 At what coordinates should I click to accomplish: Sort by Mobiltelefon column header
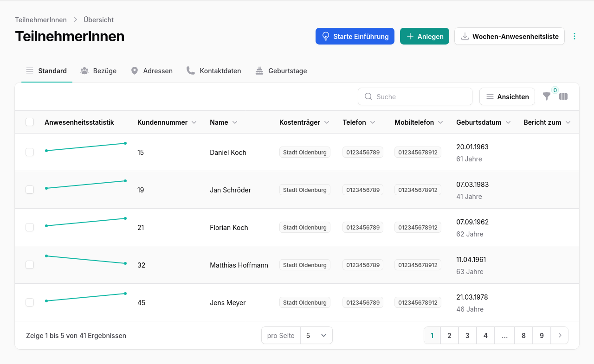point(419,122)
